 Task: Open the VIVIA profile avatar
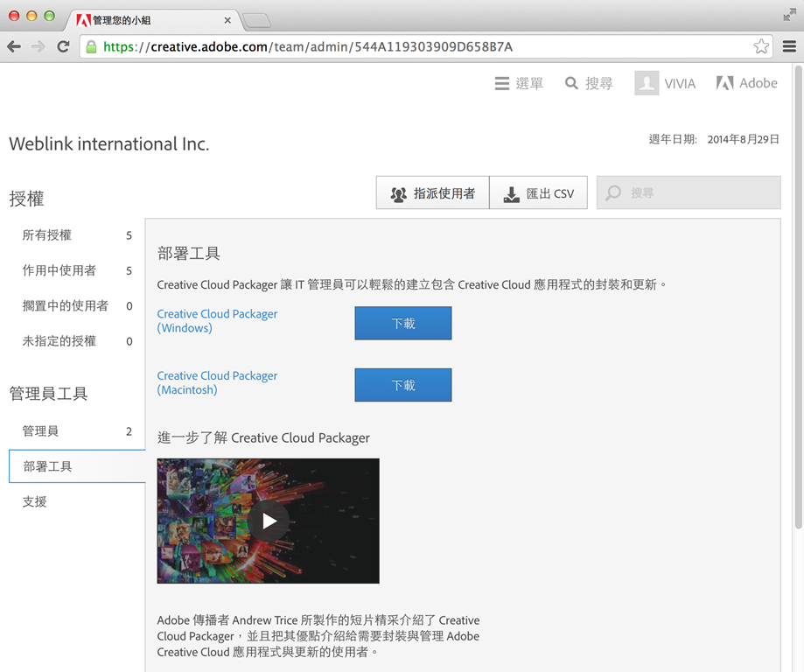[647, 83]
